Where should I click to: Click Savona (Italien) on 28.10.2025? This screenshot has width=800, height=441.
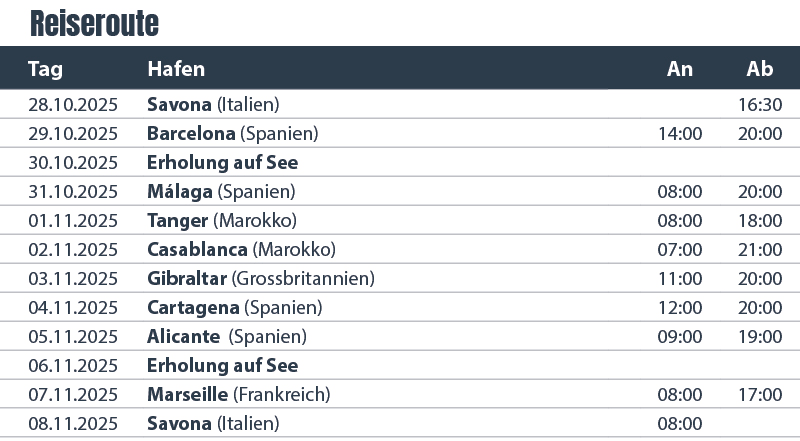coord(213,104)
